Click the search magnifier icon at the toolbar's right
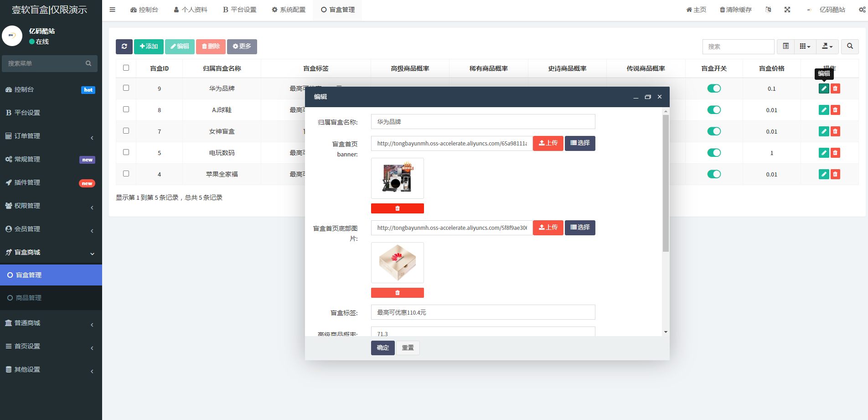Image resolution: width=868 pixels, height=420 pixels. pyautogui.click(x=850, y=47)
